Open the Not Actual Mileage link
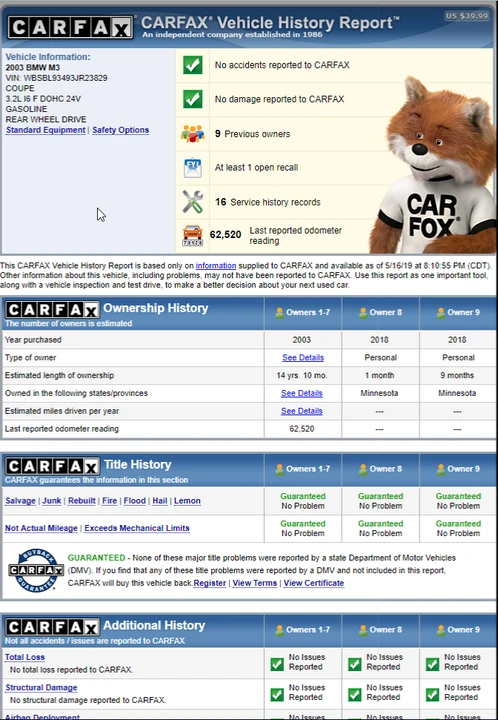 coord(41,528)
